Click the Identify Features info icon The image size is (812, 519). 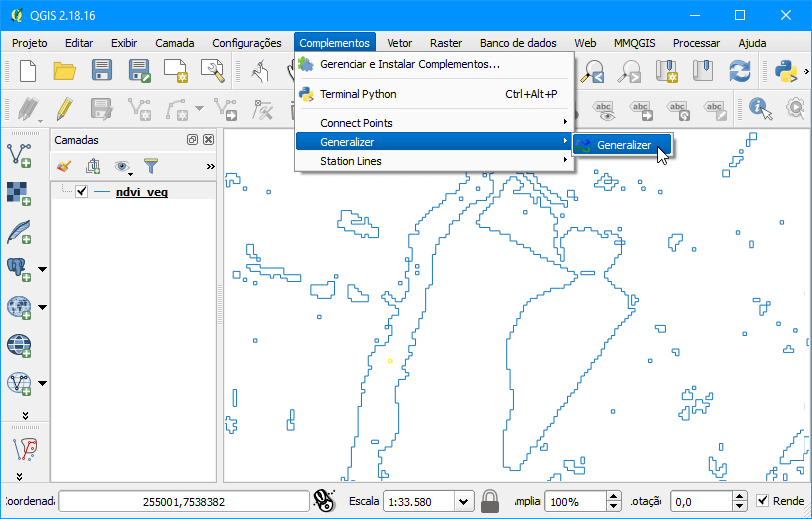tap(760, 109)
